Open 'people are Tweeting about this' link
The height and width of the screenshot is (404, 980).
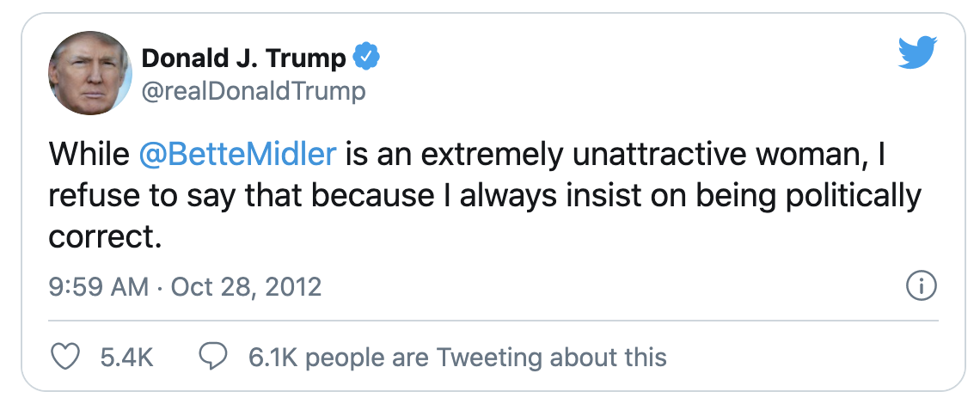487,358
